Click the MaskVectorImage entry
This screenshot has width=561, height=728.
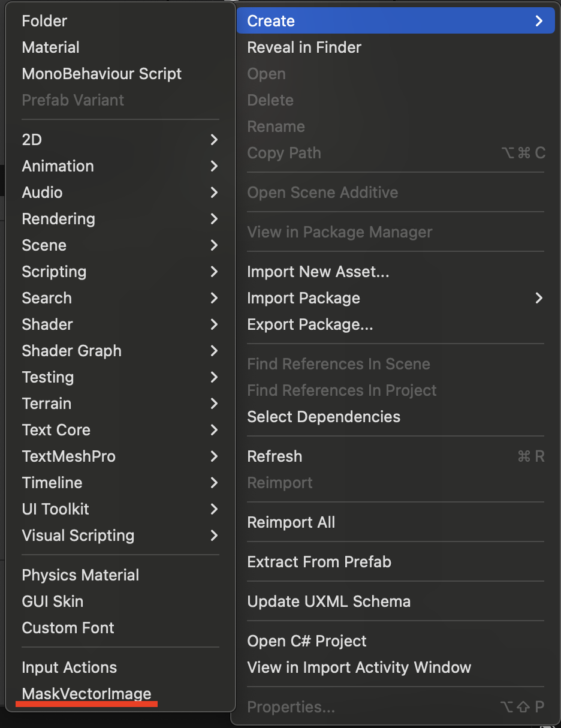pyautogui.click(x=86, y=694)
